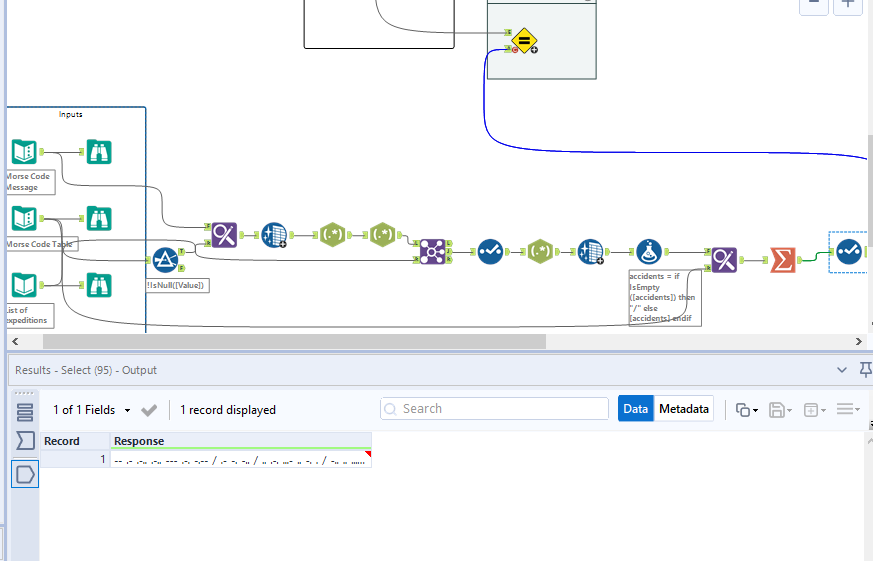
Task: Select the List of expeditions text input tool
Action: 24,285
